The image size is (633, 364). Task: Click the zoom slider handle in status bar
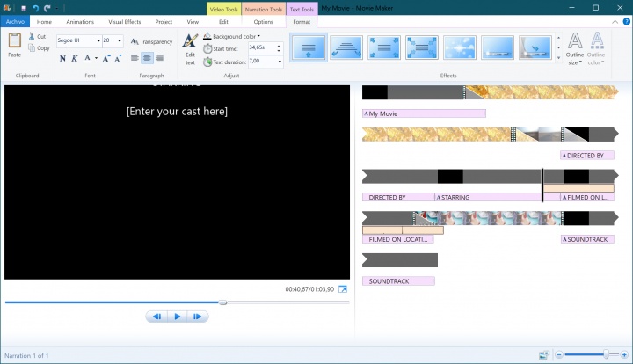[606, 354]
